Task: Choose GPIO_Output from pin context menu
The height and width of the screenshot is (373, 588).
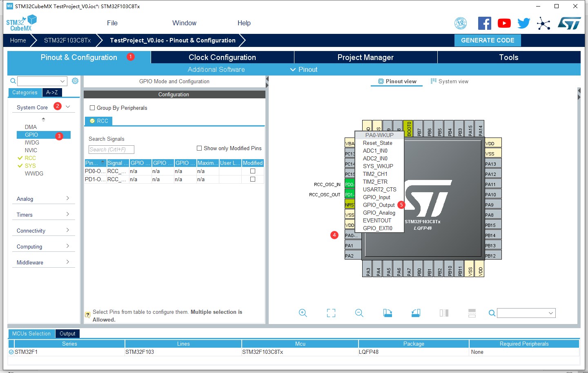Action: click(379, 205)
